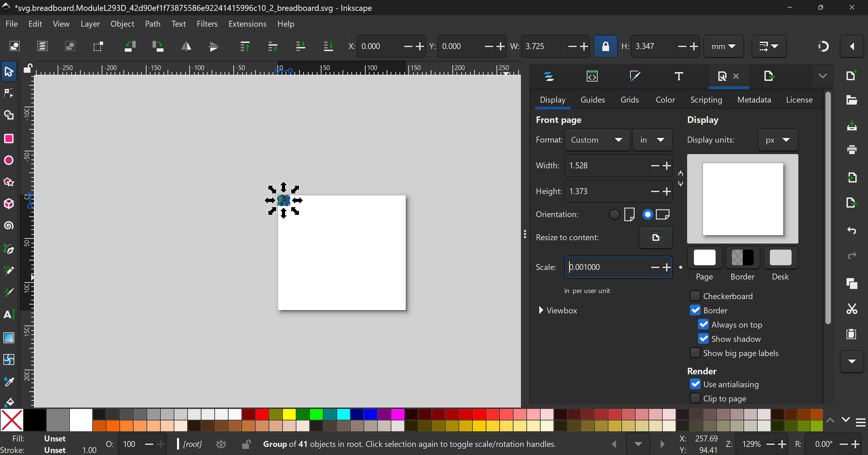
Task: Click the page Width input field
Action: click(x=607, y=166)
